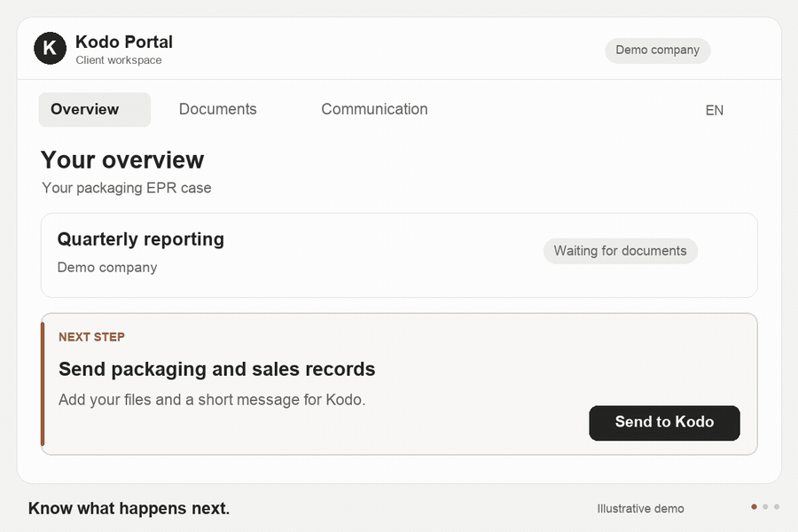Click Add your files and a short message text
Screen dimensions: 798x532
click(x=212, y=400)
